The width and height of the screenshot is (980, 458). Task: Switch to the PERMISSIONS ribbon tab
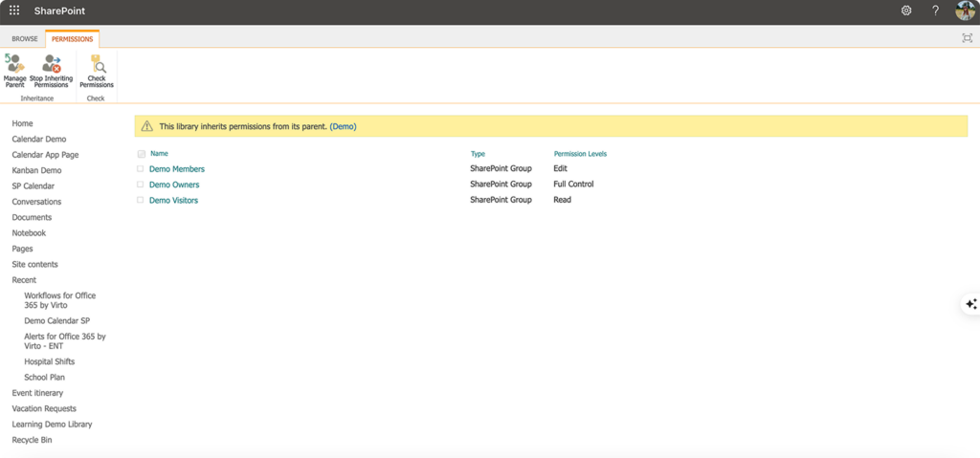73,39
